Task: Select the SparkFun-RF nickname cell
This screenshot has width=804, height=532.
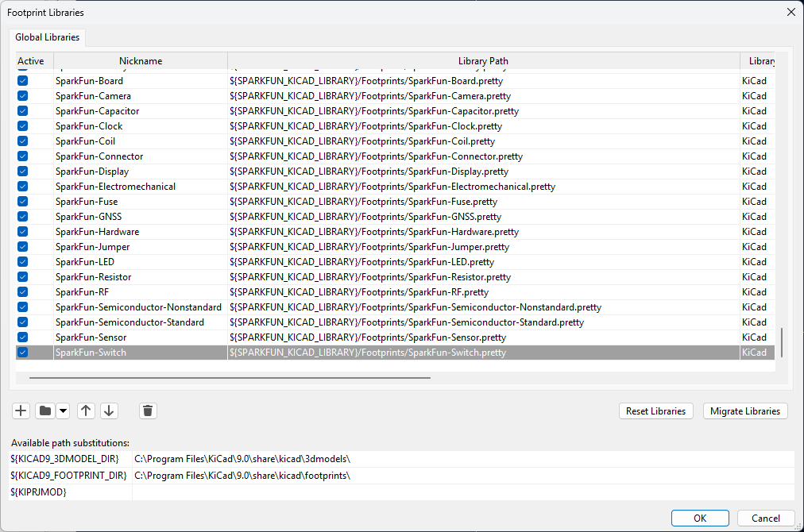Action: (x=141, y=292)
